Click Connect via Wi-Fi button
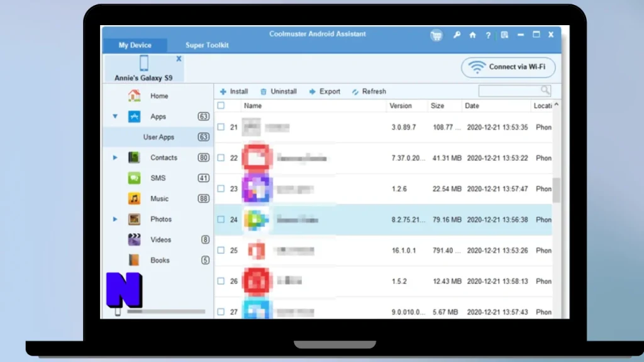Screen dimensions: 644x362 click(x=508, y=67)
